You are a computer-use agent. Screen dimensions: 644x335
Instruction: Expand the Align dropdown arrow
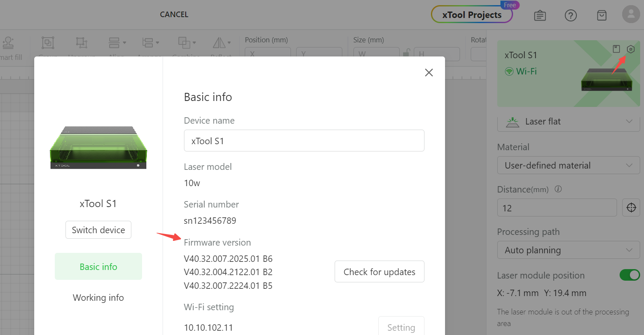[x=125, y=43]
